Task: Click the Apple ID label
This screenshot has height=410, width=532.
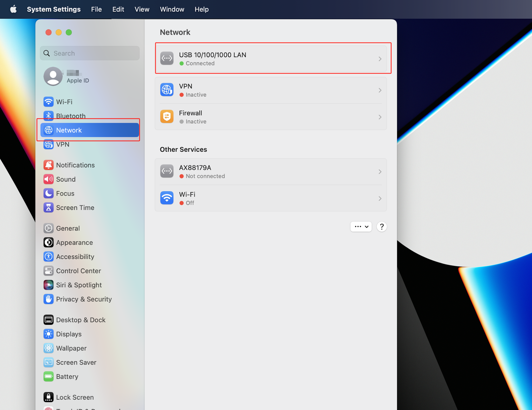Action: (78, 81)
